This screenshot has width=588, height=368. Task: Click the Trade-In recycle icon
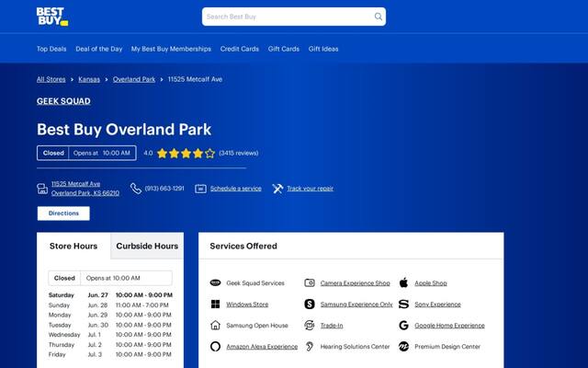point(310,325)
